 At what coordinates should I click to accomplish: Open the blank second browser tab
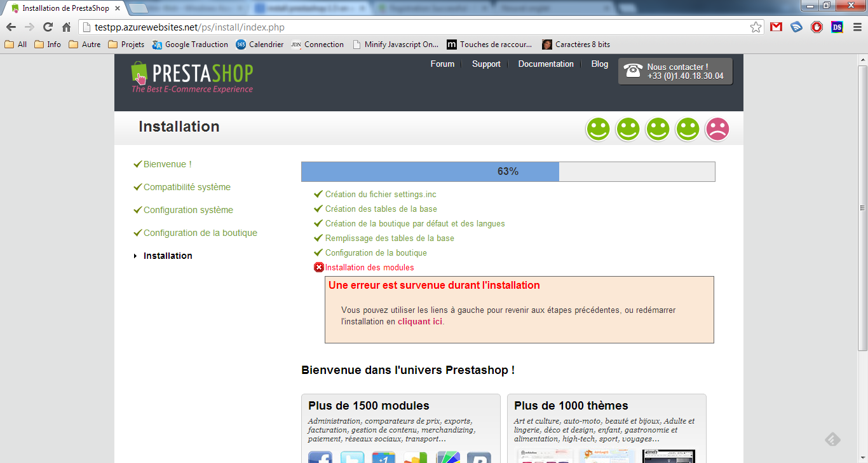pyautogui.click(x=139, y=8)
